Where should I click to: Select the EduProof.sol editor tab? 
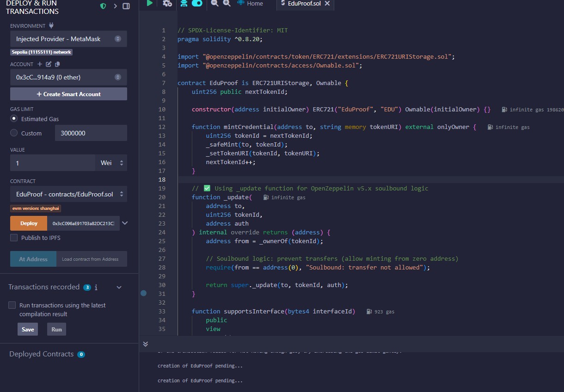click(x=303, y=4)
